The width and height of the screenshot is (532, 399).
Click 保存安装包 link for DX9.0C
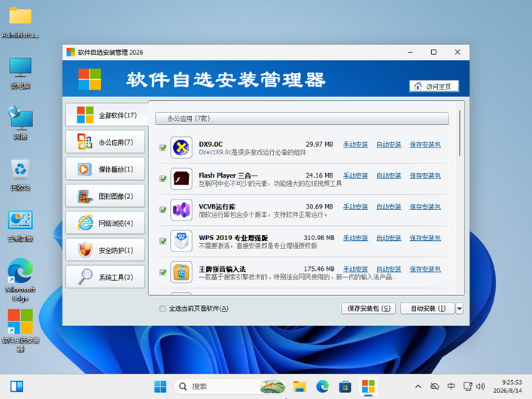425,145
